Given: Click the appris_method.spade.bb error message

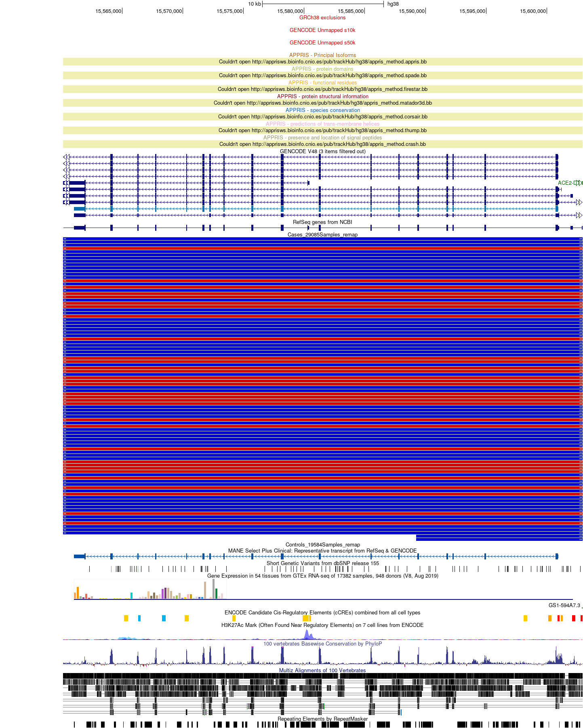Looking at the screenshot, I should tap(322, 76).
